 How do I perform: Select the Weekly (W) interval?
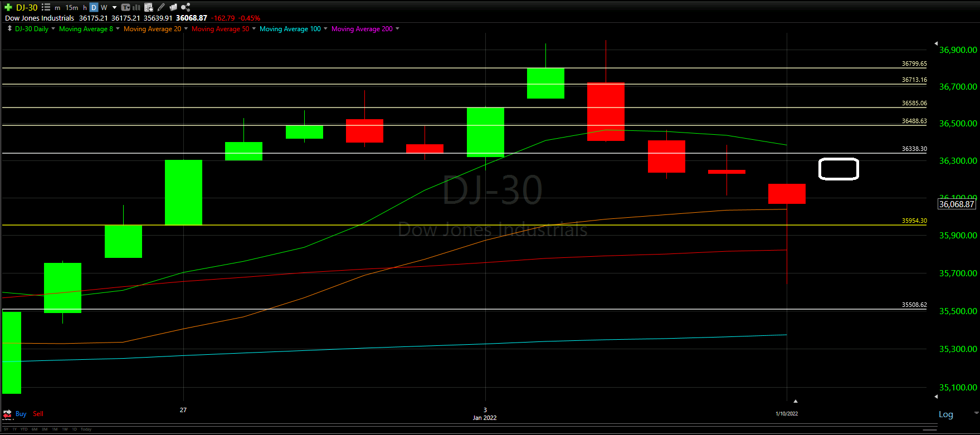click(x=104, y=8)
